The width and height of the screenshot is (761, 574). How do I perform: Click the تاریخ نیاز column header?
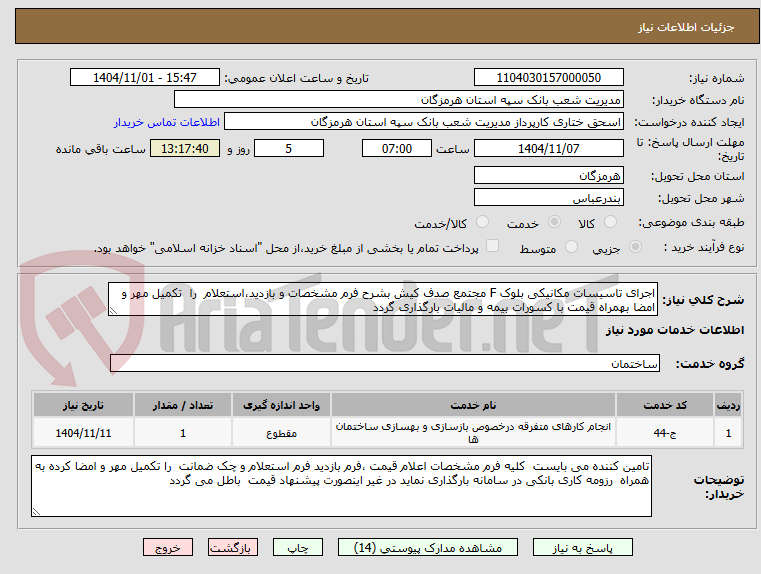tap(83, 405)
